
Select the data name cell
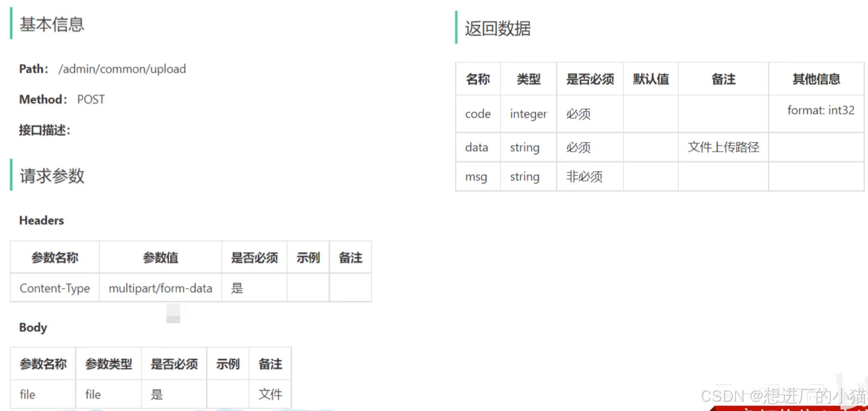point(477,147)
